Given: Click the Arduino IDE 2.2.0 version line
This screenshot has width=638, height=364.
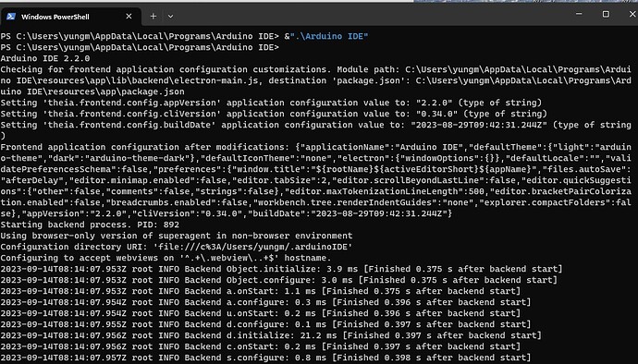Looking at the screenshot, I should pos(45,58).
